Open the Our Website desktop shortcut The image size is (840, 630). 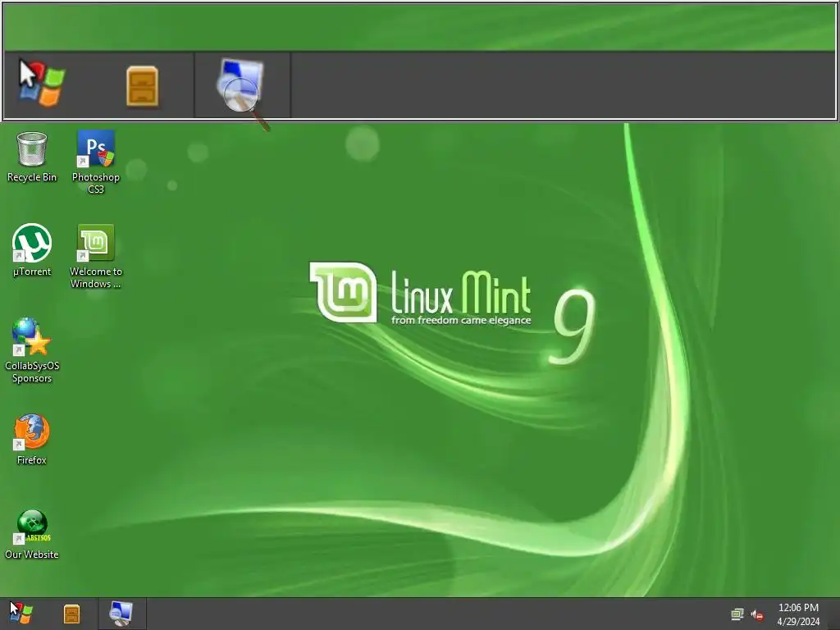pyautogui.click(x=32, y=534)
